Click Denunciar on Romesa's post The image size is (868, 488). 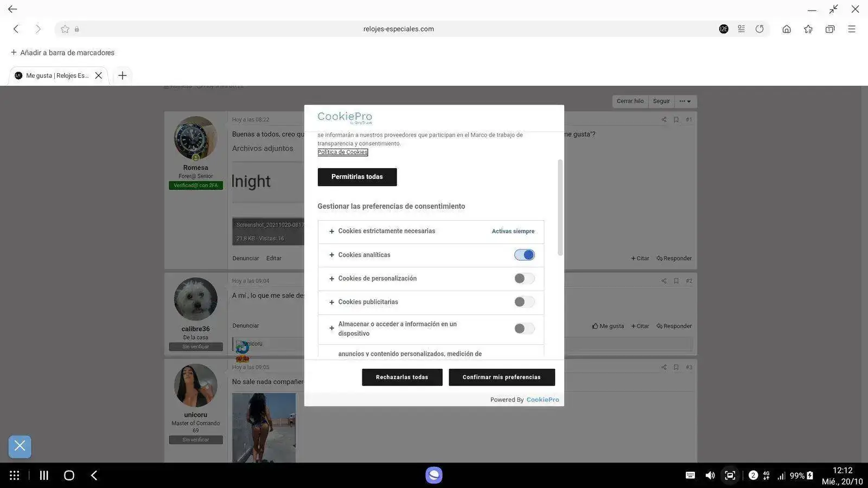(x=246, y=259)
